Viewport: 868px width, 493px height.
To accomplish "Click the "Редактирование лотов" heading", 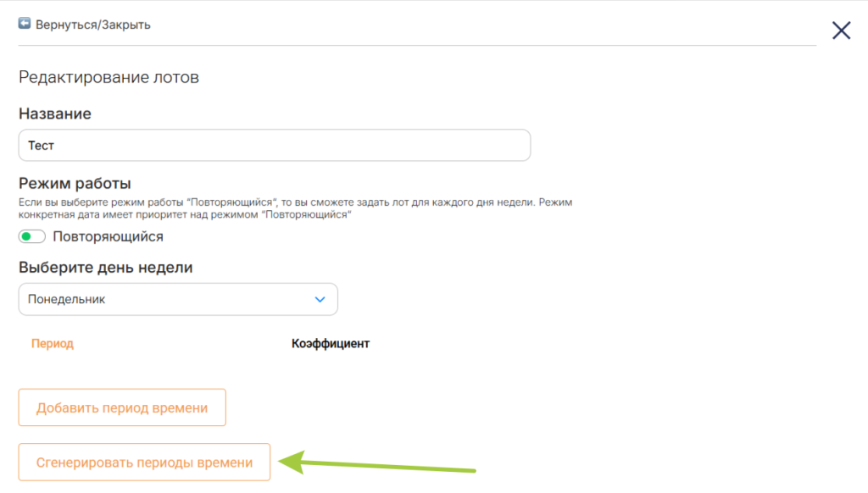I will [108, 78].
